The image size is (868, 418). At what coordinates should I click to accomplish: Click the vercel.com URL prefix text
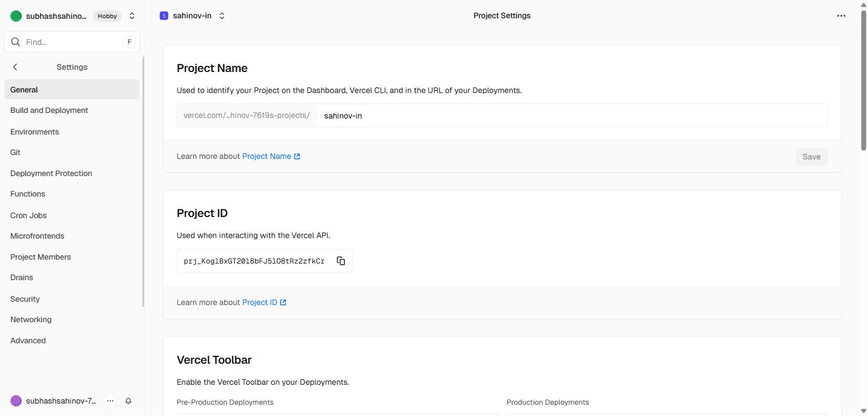pyautogui.click(x=246, y=116)
